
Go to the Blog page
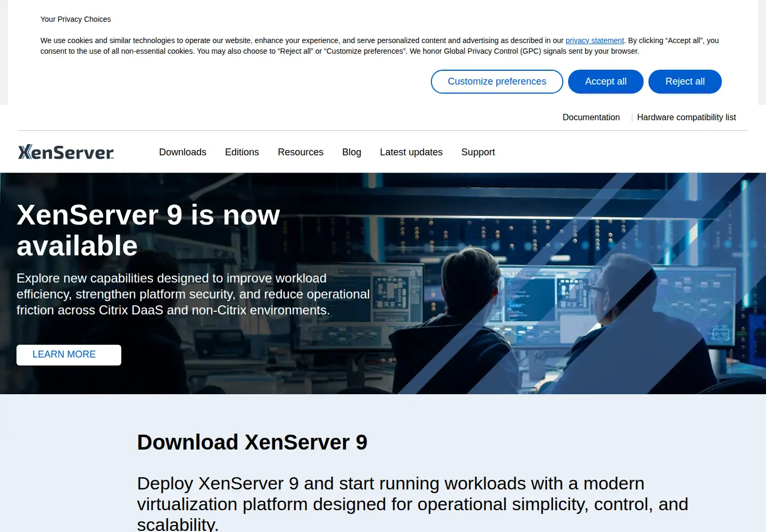352,152
